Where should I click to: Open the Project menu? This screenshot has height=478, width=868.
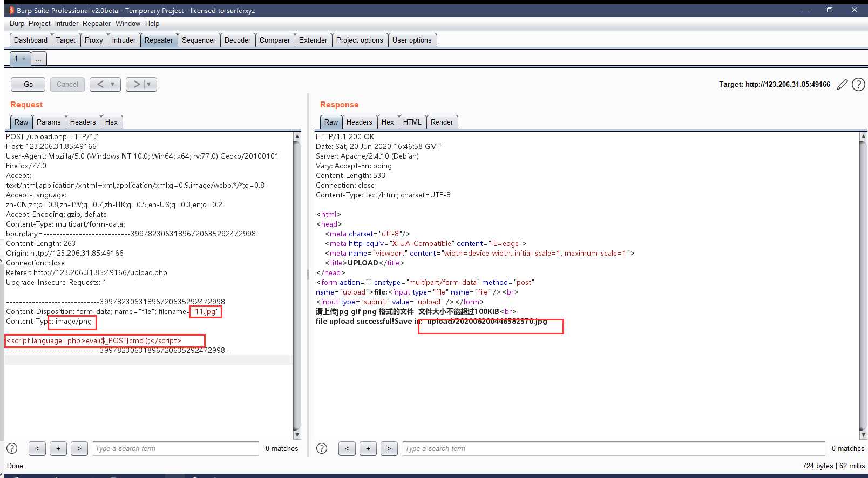pyautogui.click(x=39, y=24)
